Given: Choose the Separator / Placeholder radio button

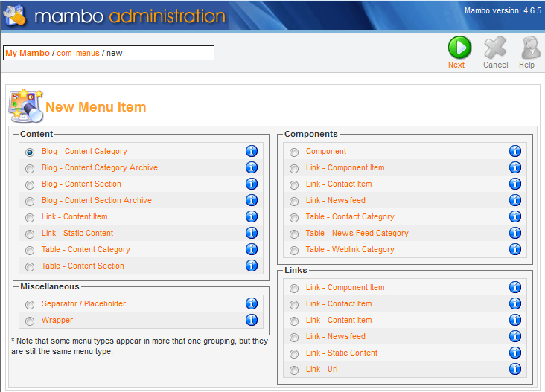Looking at the screenshot, I should [x=30, y=304].
